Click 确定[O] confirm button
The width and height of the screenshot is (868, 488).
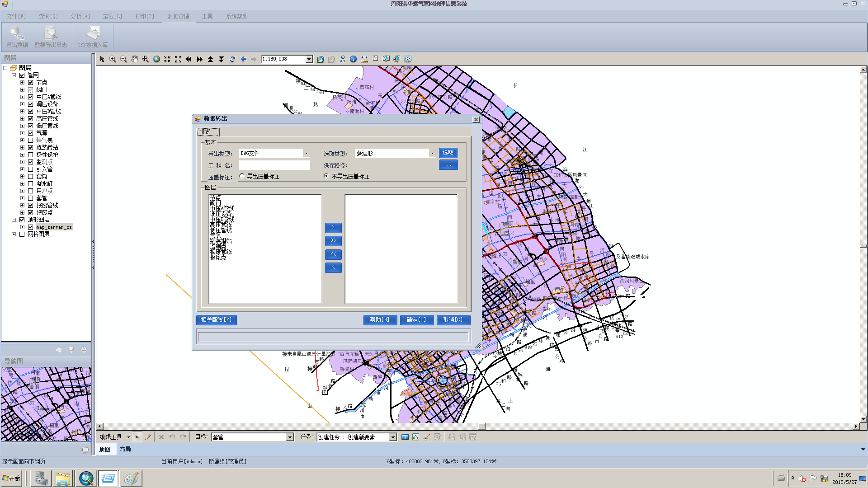coord(417,320)
